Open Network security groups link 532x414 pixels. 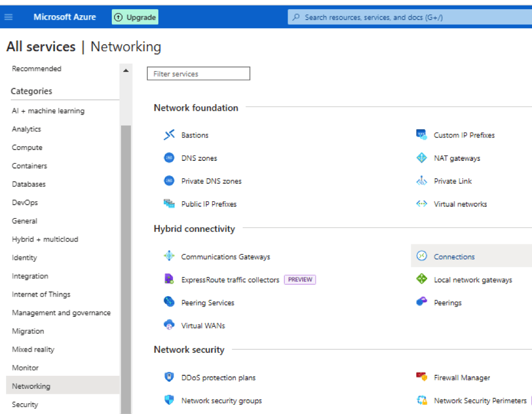(x=222, y=401)
